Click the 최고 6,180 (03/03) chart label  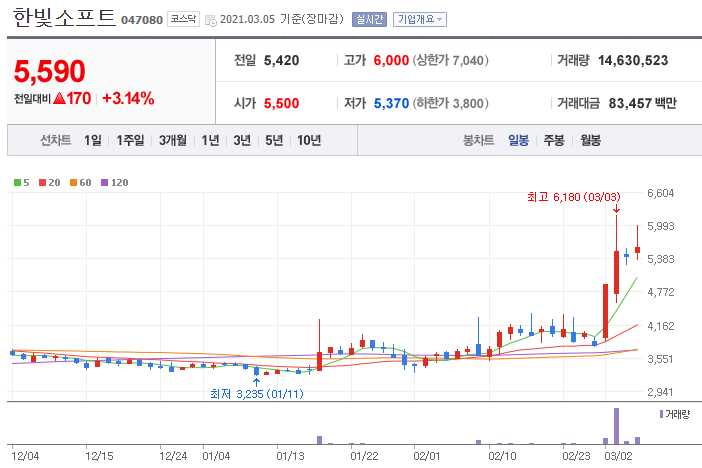pos(574,197)
